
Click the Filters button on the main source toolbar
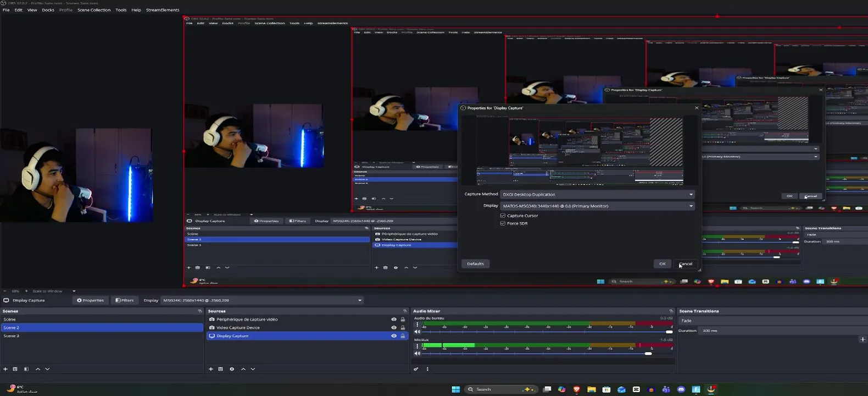pyautogui.click(x=124, y=300)
